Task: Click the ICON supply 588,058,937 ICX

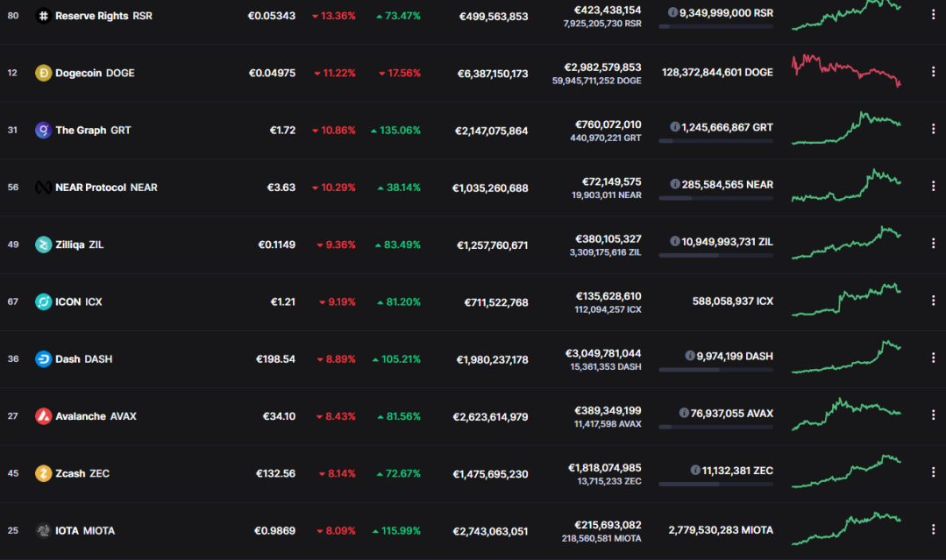Action: click(x=733, y=301)
